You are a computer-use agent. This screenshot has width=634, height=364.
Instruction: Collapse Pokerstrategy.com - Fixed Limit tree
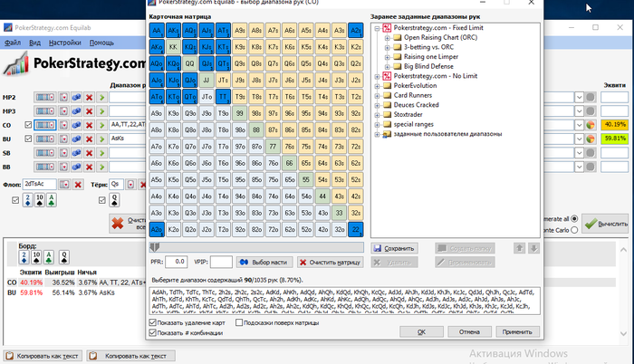pos(377,28)
